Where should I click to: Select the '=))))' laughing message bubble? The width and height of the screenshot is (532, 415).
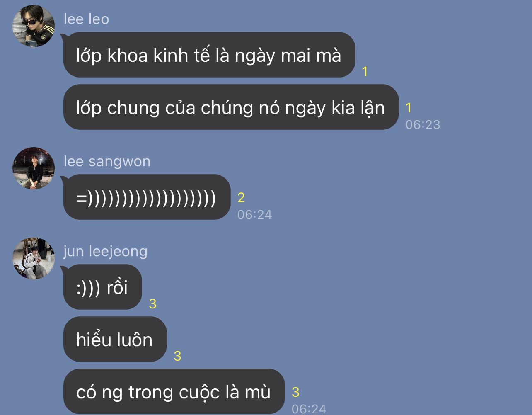tap(147, 197)
